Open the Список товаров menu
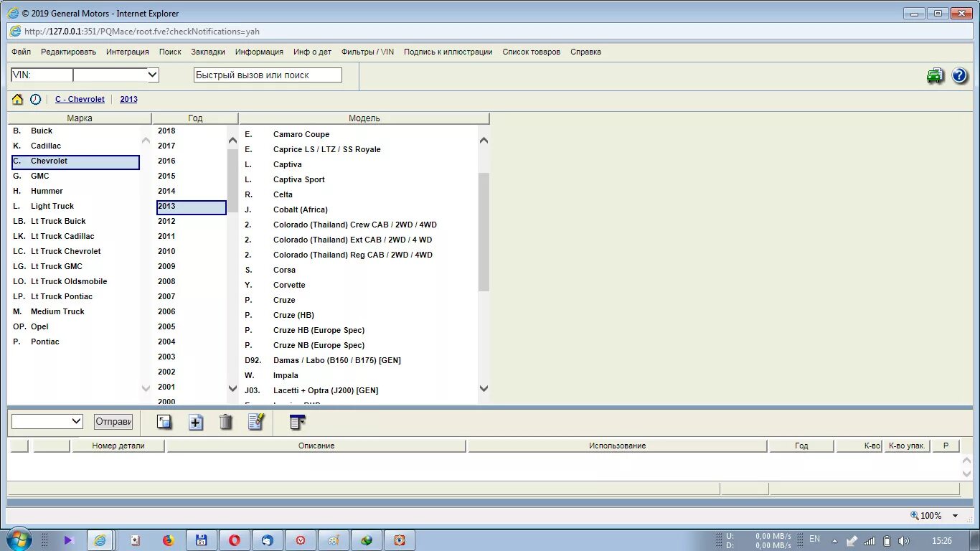This screenshot has width=980, height=551. click(x=532, y=52)
